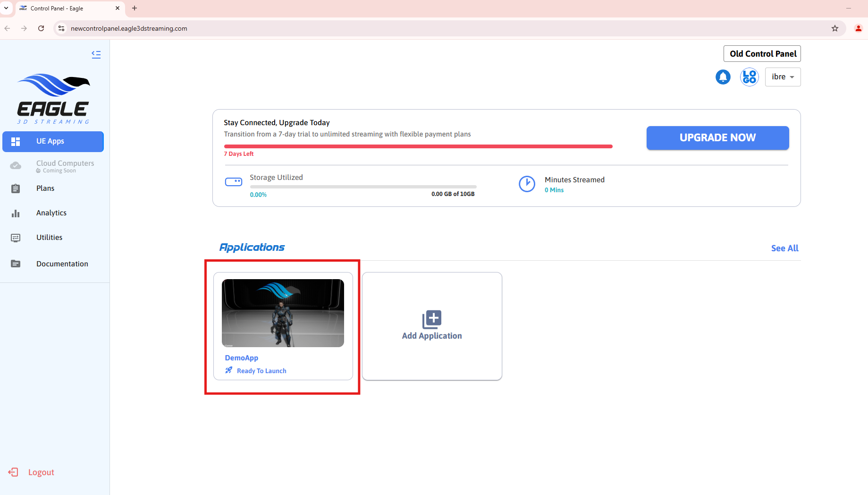Click the Documentation folder icon
This screenshot has height=495, width=868.
pyautogui.click(x=16, y=264)
